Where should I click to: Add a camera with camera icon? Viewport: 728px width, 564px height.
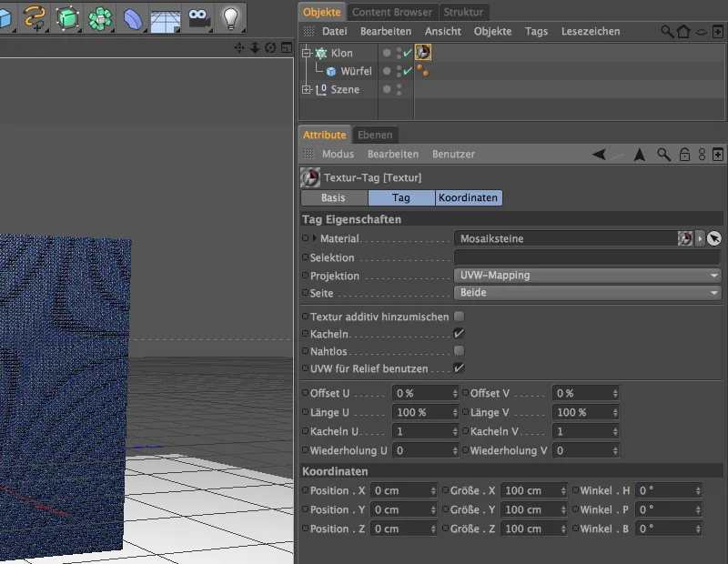click(x=198, y=18)
